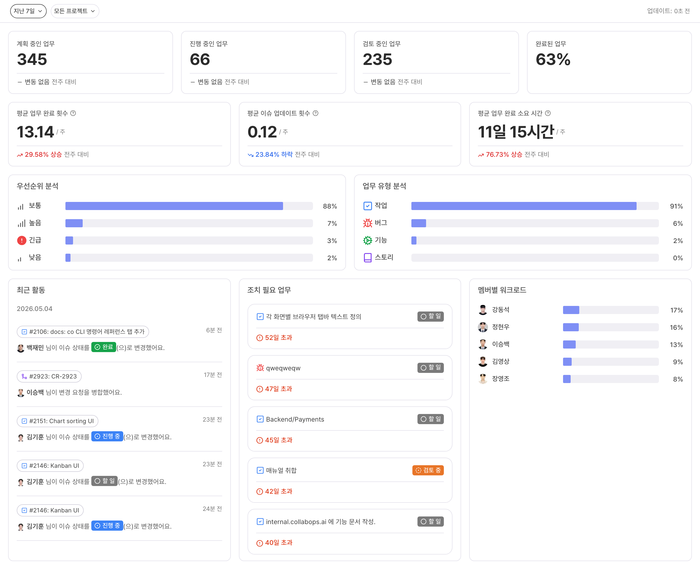Screen dimensions: 700x588
Task: Click 김영상 member avatar
Action: pos(483,362)
